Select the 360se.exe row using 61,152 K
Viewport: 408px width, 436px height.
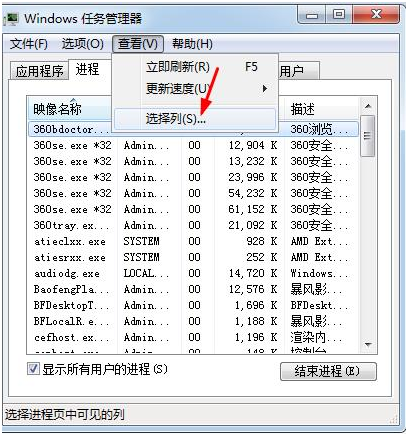click(193, 209)
